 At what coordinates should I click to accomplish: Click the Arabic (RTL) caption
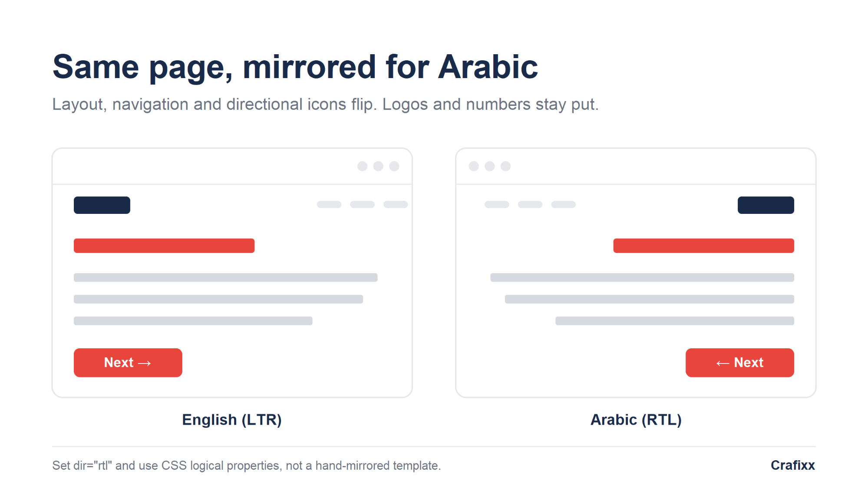(636, 420)
